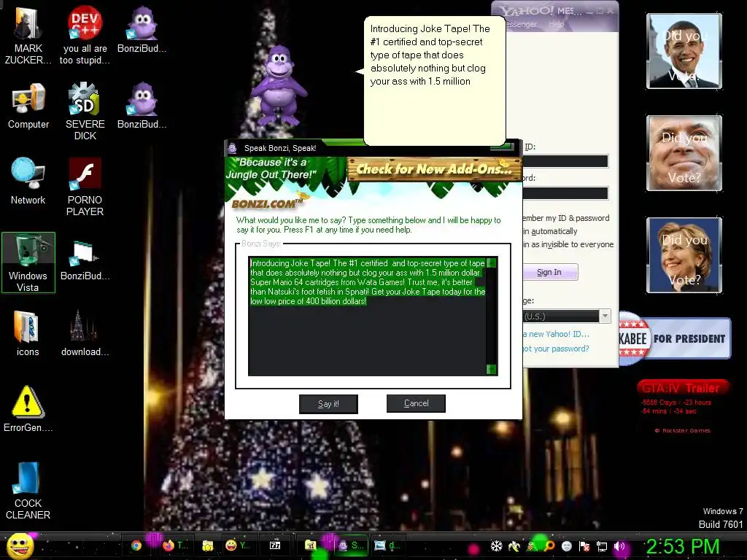The width and height of the screenshot is (747, 560).
Task: Expand the (U.S.) language dropdown
Action: 605,316
